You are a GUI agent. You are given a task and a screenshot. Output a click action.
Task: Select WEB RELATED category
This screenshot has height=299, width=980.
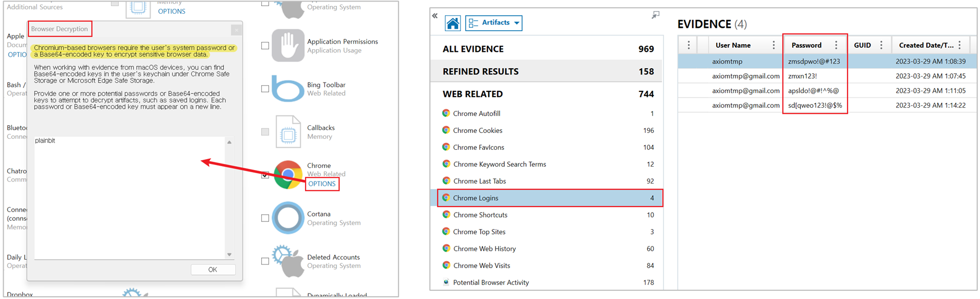click(x=547, y=94)
